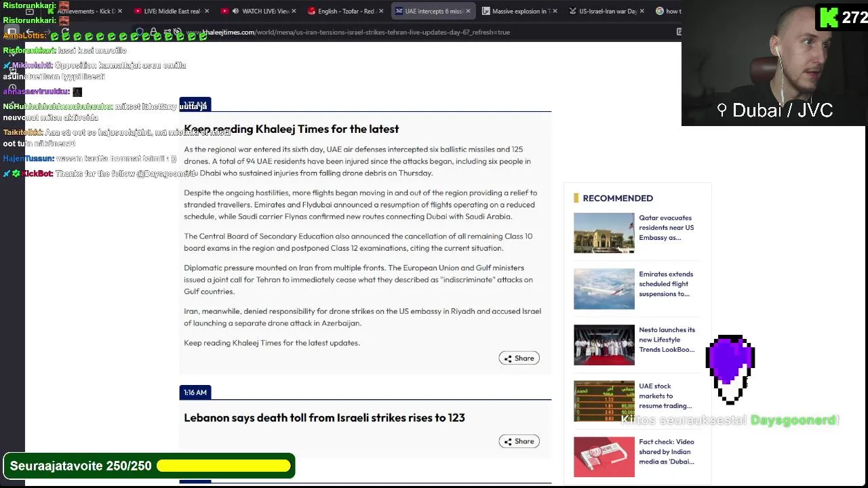Click the Nesto LookBook group photo thumbnail
This screenshot has width=868, height=488.
[604, 345]
